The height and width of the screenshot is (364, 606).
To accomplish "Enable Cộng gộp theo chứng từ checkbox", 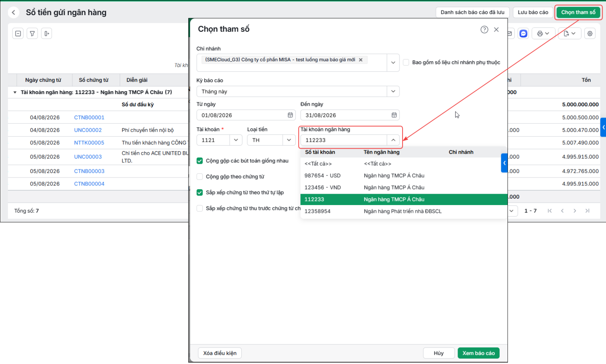I will (200, 177).
